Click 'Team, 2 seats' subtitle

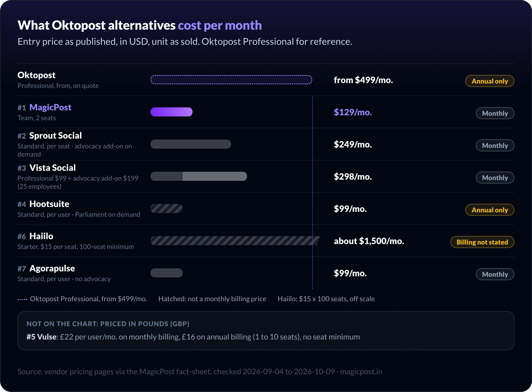tap(37, 118)
